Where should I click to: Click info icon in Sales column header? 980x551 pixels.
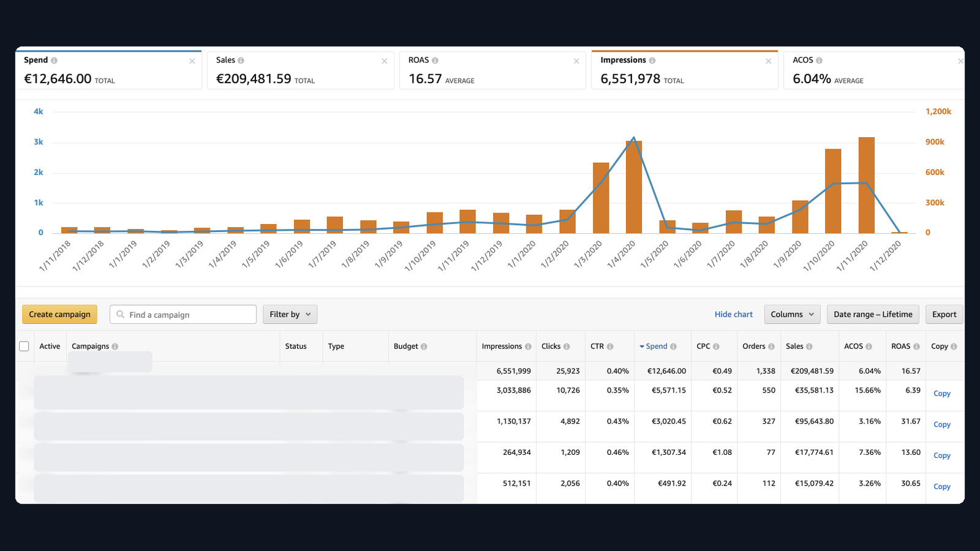click(x=809, y=347)
